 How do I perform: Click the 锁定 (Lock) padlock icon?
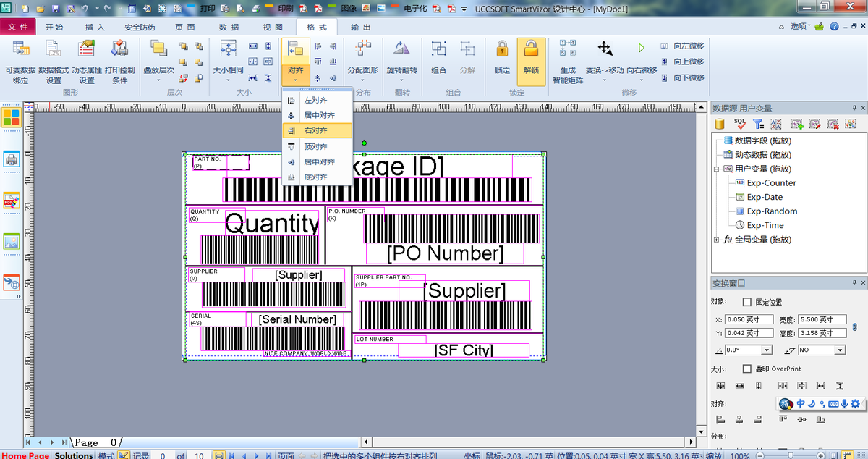coord(502,50)
